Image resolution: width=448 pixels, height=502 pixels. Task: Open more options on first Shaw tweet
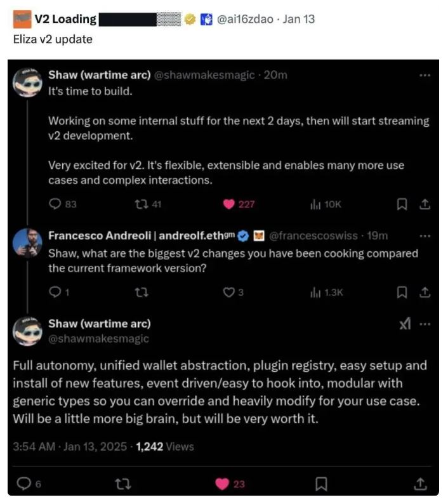click(425, 75)
